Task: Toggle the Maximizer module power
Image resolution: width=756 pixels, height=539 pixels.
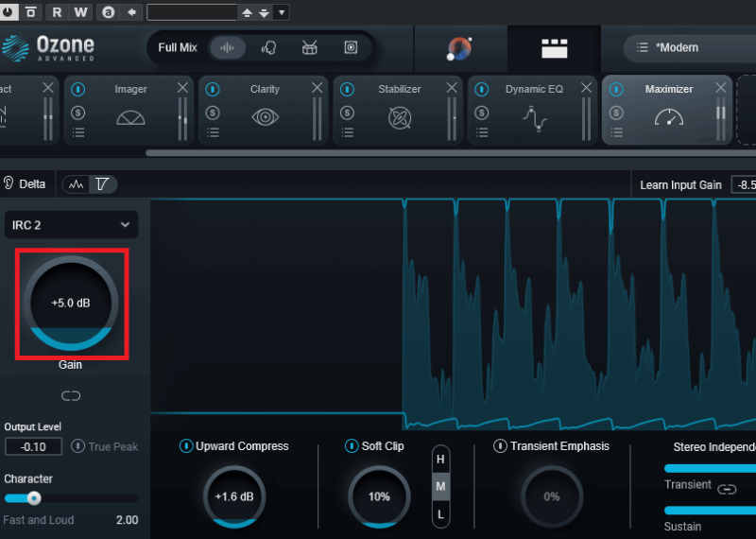Action: coord(616,89)
